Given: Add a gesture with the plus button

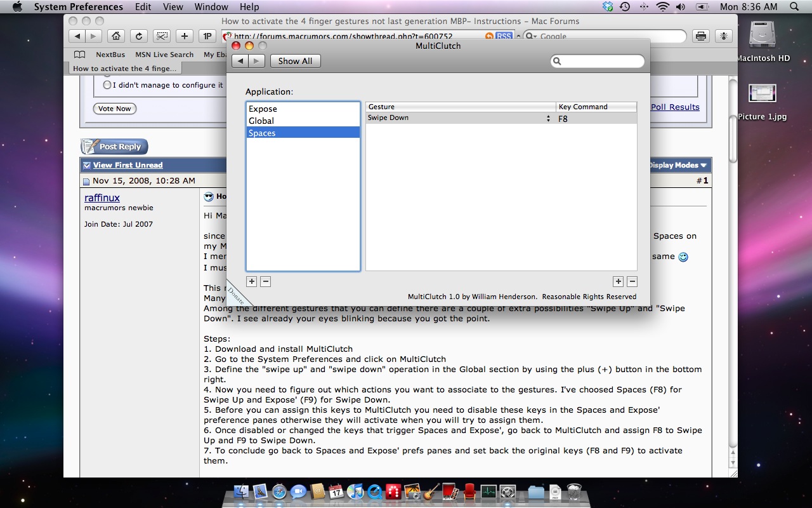Looking at the screenshot, I should click(618, 281).
